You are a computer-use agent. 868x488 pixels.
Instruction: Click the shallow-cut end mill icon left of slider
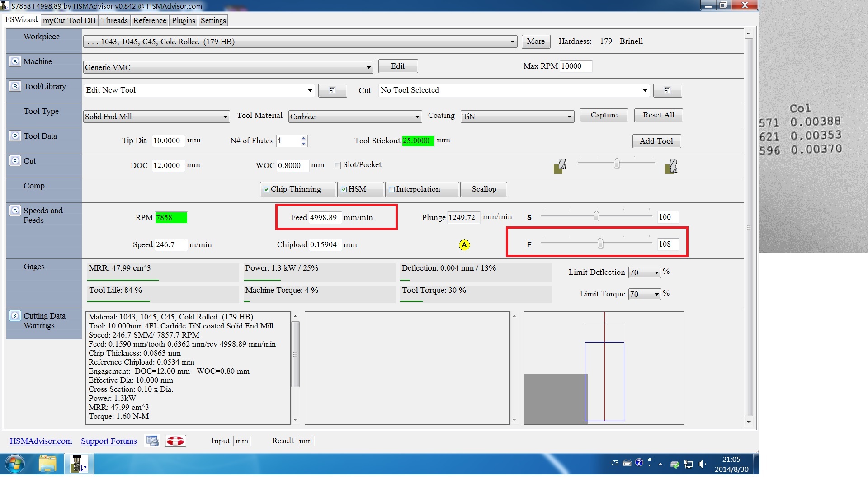[560, 166]
